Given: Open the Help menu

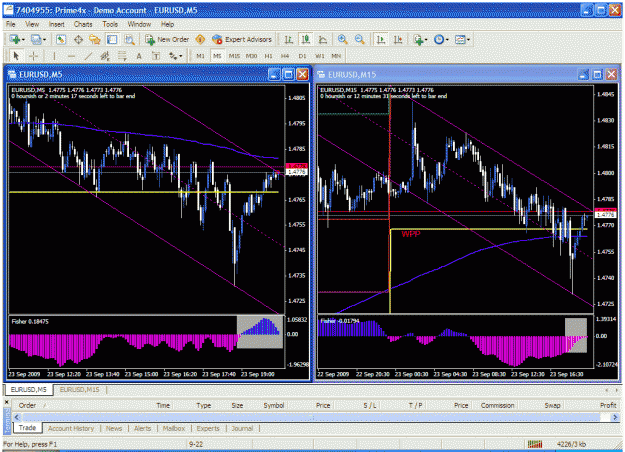Looking at the screenshot, I should click(167, 24).
